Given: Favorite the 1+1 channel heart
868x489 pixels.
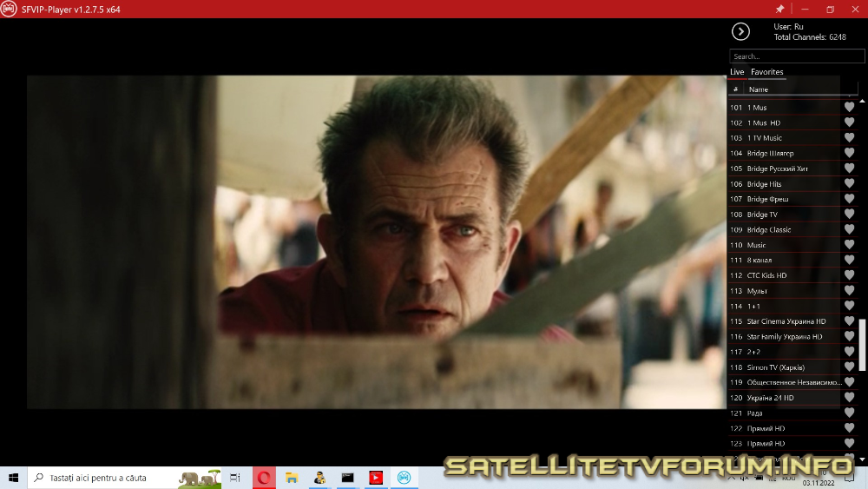Looking at the screenshot, I should [x=849, y=306].
